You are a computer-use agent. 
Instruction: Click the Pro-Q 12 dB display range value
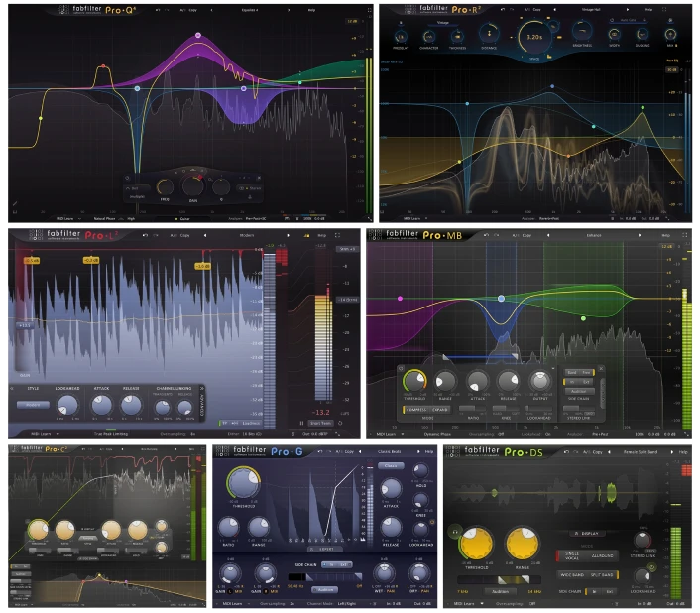(352, 21)
